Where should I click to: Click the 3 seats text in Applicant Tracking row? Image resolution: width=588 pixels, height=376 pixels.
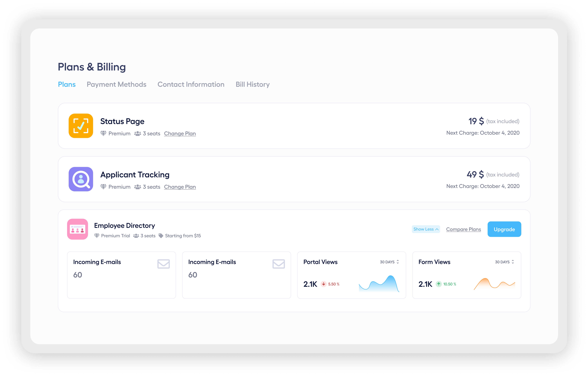tap(151, 187)
